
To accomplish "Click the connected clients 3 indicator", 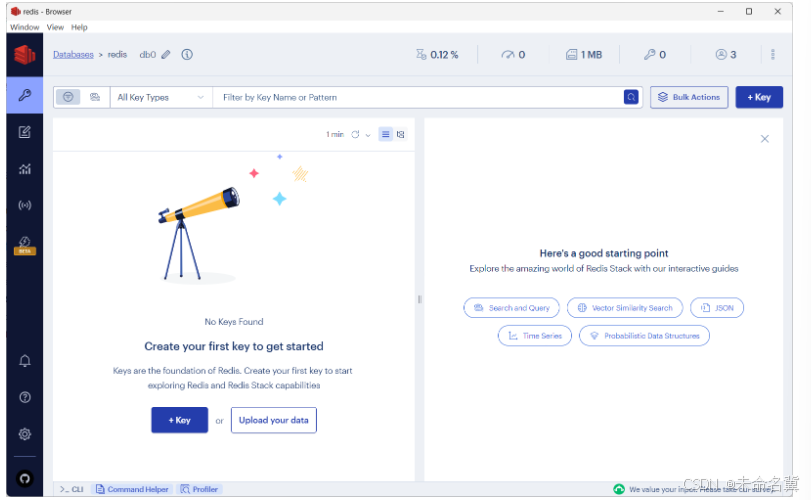I will click(726, 54).
